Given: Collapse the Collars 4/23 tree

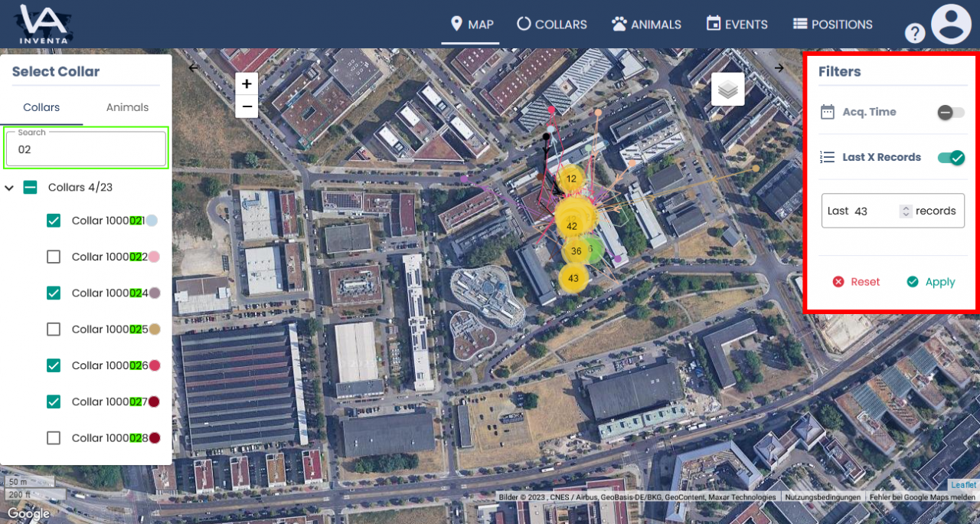Looking at the screenshot, I should (10, 188).
